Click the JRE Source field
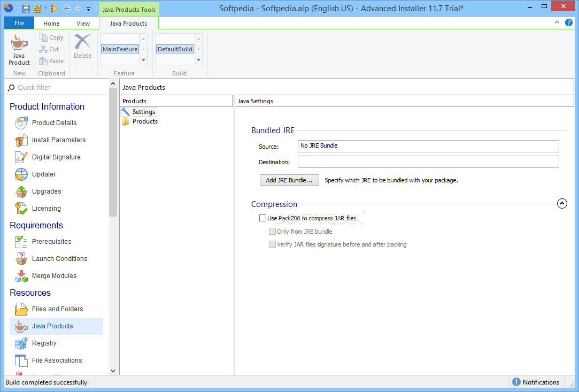 point(428,146)
